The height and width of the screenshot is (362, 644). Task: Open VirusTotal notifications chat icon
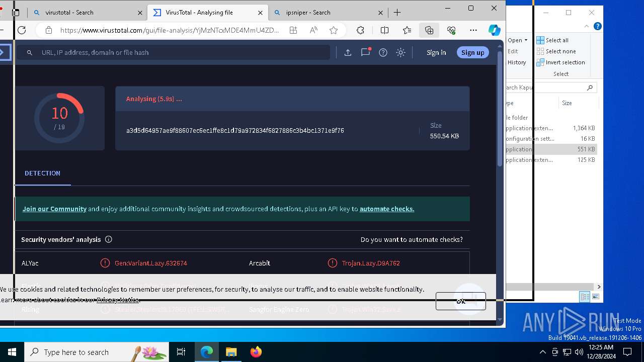[366, 52]
